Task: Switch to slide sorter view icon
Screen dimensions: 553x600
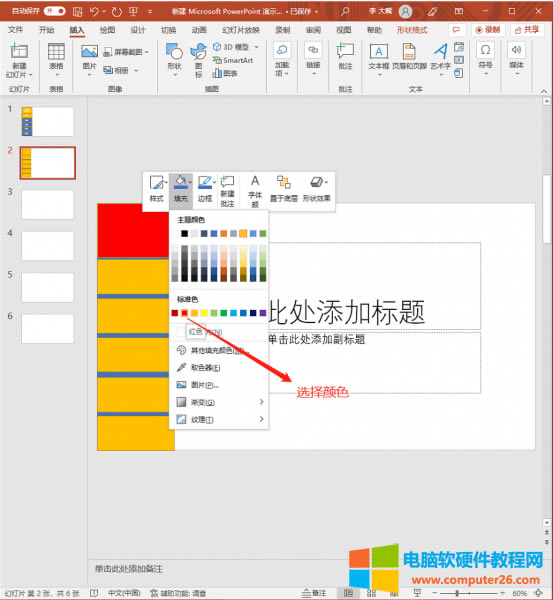Action: pos(371,593)
